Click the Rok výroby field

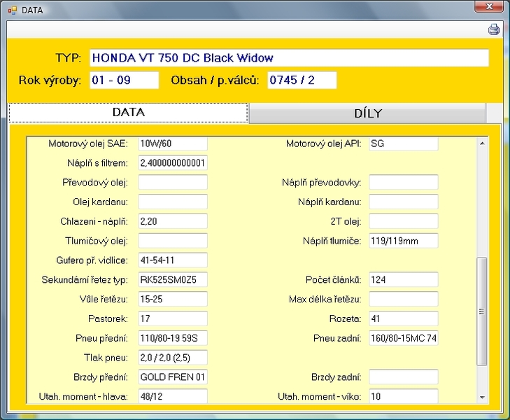[125, 80]
